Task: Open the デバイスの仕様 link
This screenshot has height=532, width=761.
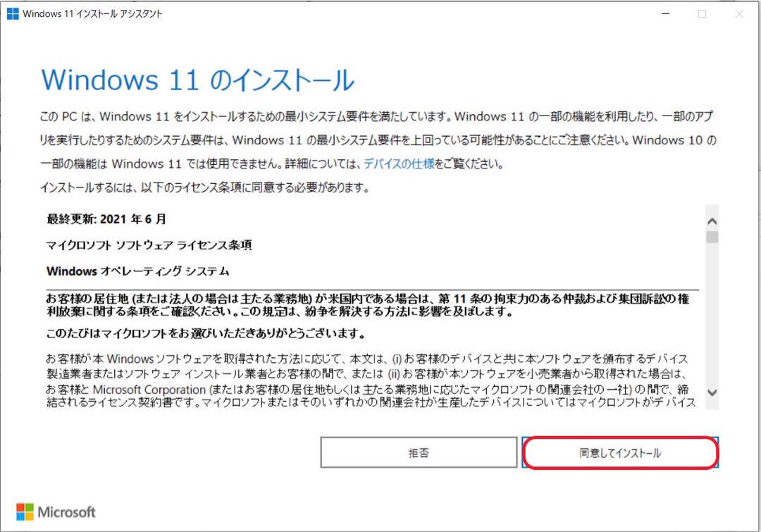Action: (x=399, y=164)
